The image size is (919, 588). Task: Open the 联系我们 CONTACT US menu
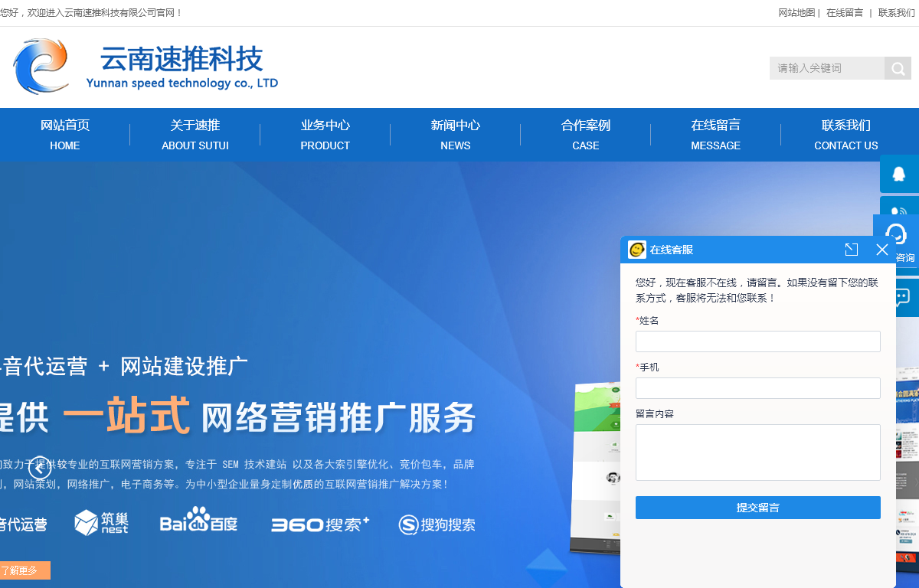(846, 135)
